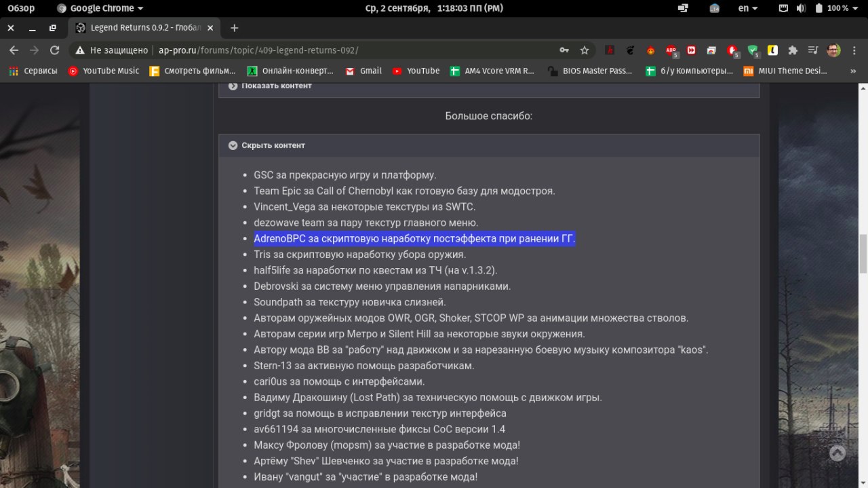Open the Chrome profile avatar
868x488 pixels.
pyautogui.click(x=834, y=50)
